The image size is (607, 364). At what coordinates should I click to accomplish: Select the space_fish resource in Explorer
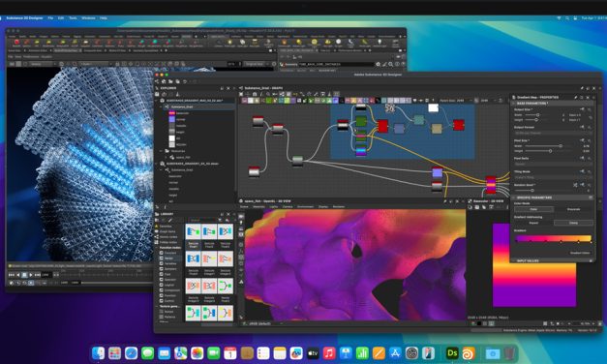pyautogui.click(x=183, y=157)
